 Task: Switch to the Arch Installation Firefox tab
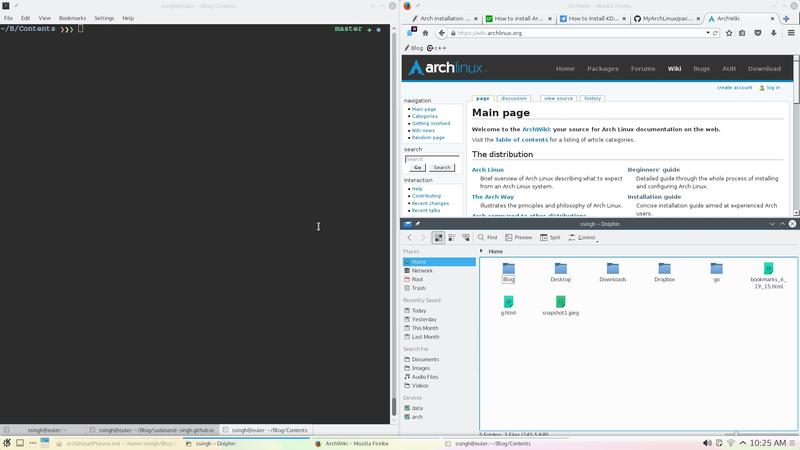442,18
